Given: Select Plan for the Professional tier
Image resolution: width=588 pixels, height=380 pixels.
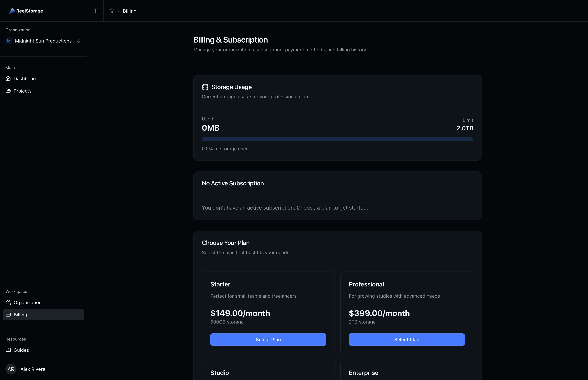Looking at the screenshot, I should click(x=406, y=339).
